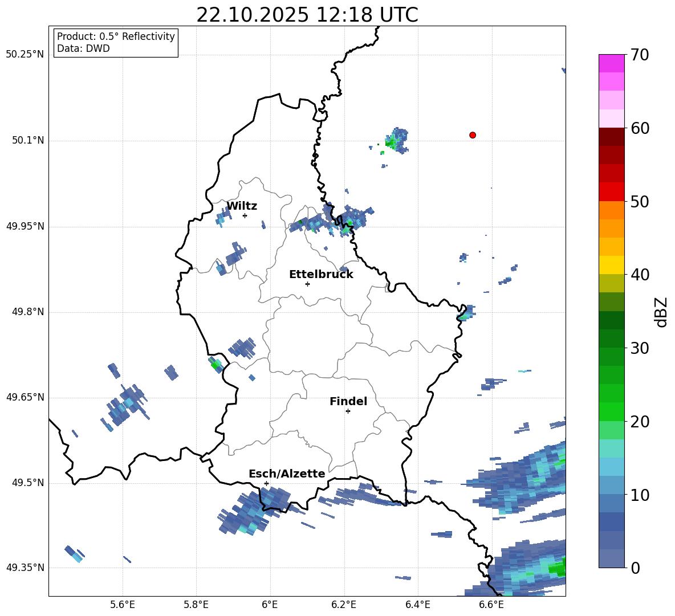The height and width of the screenshot is (616, 675).
Task: Click the colorbar tick label 10
Action: 639,495
